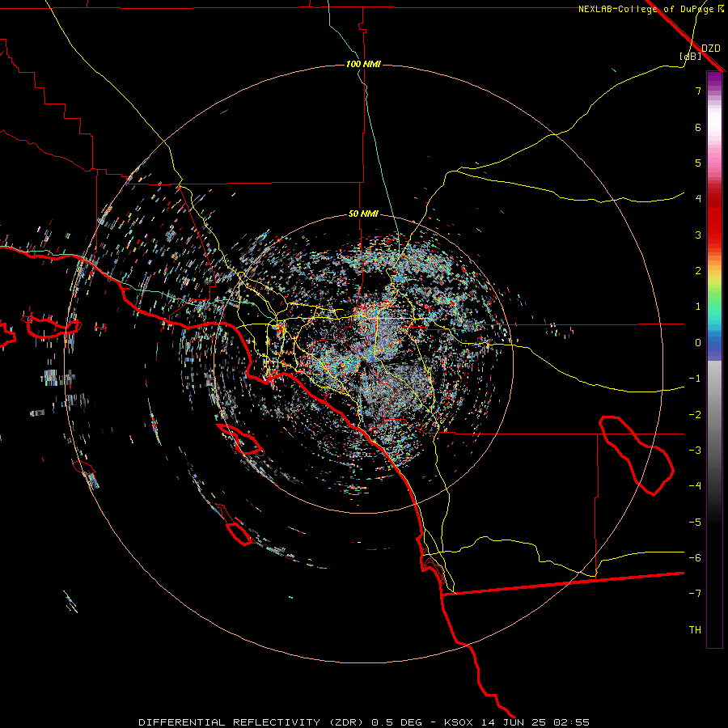This screenshot has height=728, width=728.
Task: Click the 0 tick on the color scale
Action: point(698,343)
